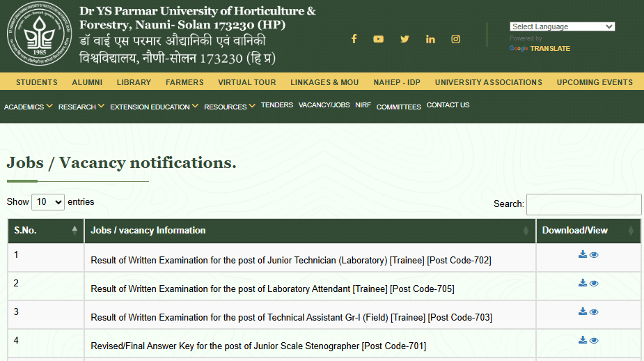Select the Technical Assistant Gr-I result row text
Image resolution: width=644 pixels, height=361 pixels.
[291, 317]
